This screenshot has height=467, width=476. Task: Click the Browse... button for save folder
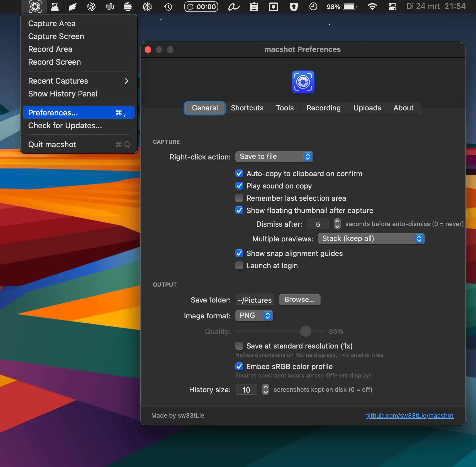[x=299, y=300]
